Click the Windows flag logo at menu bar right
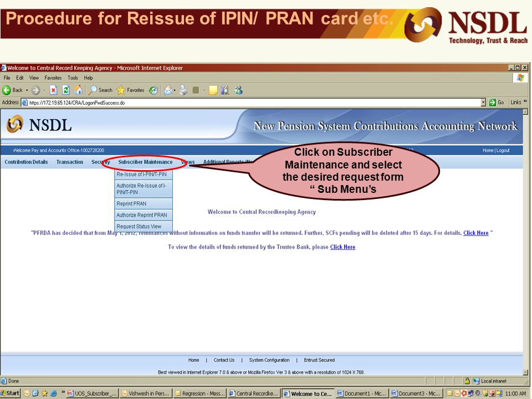532x399 pixels. click(520, 78)
